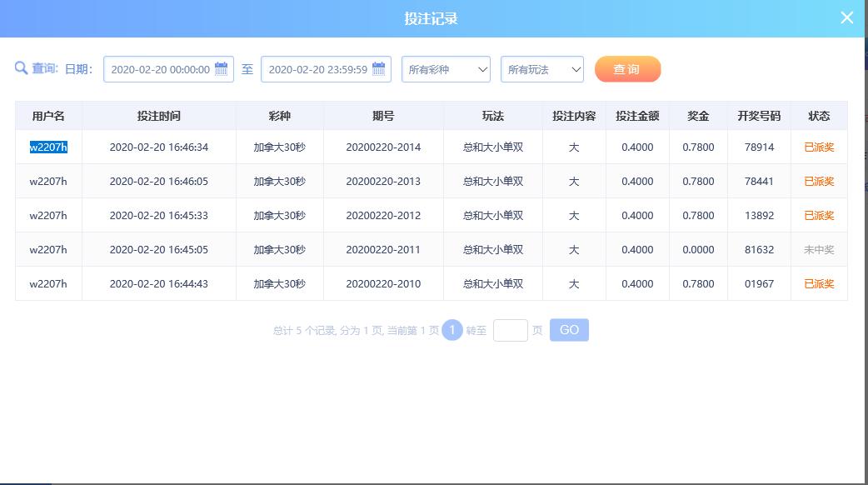
Task: Click the 用户名 column header
Action: point(48,116)
